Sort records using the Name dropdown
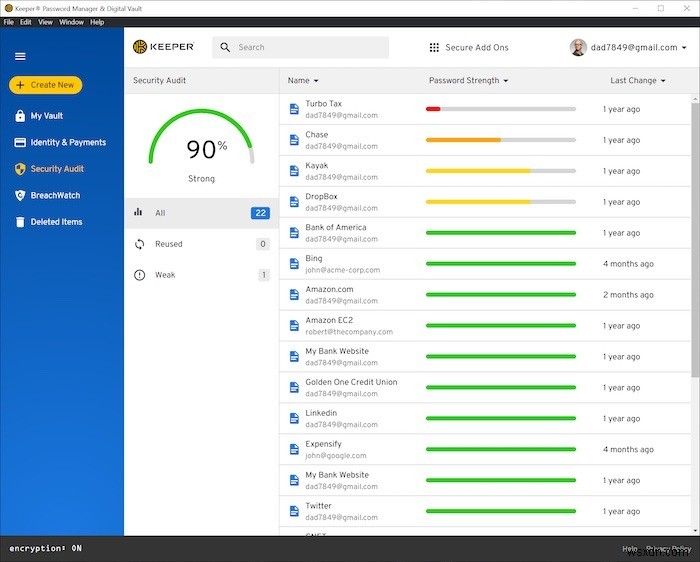 coord(303,80)
